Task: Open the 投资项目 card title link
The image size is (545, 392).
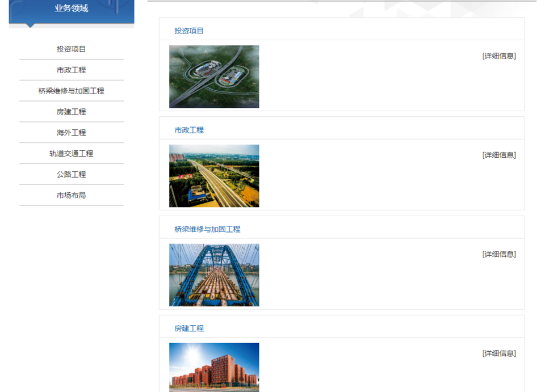Action: tap(188, 31)
